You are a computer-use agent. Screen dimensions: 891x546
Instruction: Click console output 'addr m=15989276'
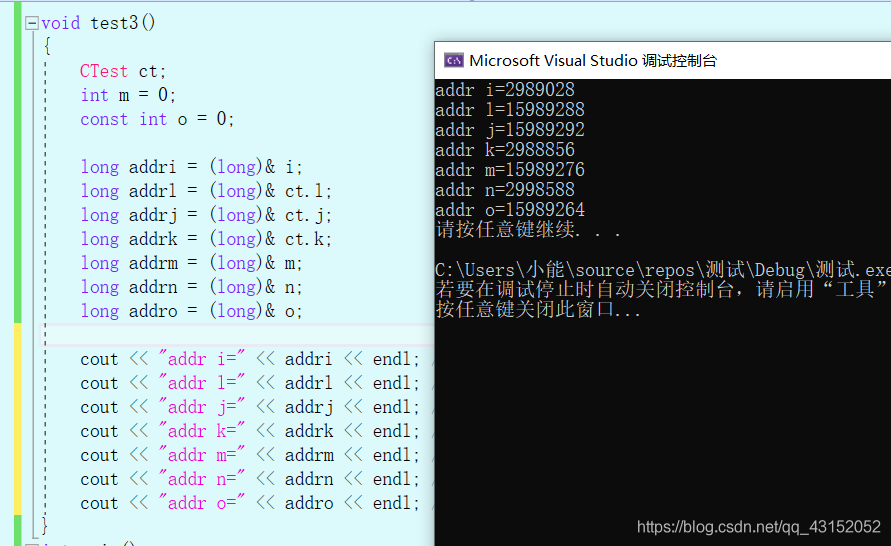[510, 169]
